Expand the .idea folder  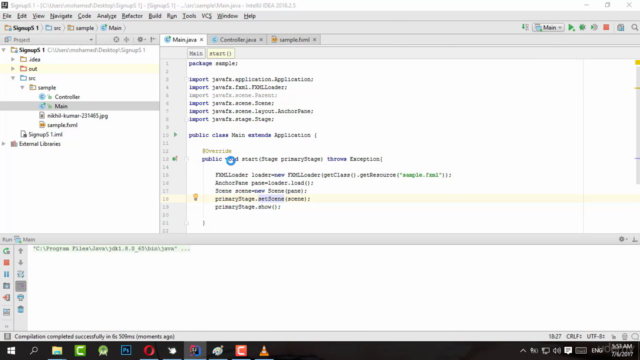[13, 59]
